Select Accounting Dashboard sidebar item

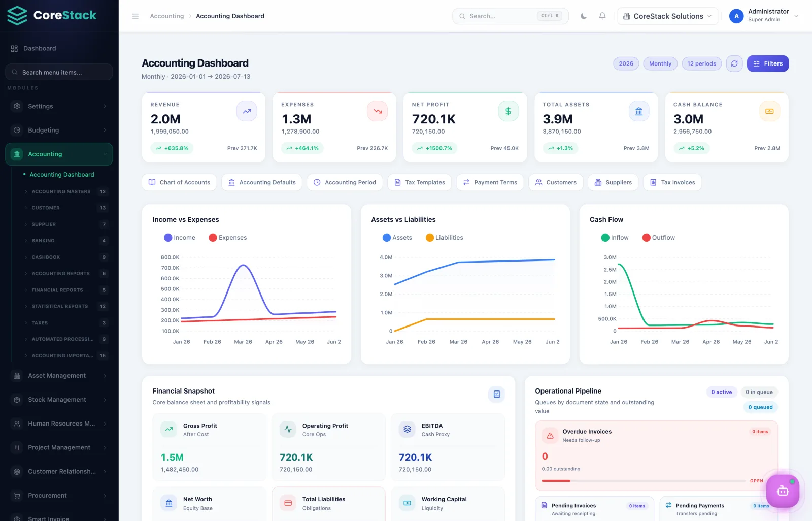(x=62, y=175)
